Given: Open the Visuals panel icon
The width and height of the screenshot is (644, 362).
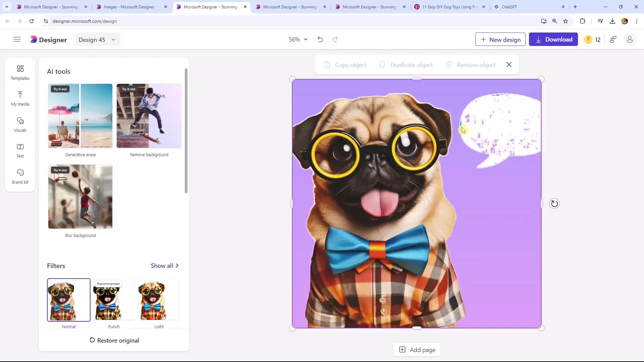Looking at the screenshot, I should 20,124.
